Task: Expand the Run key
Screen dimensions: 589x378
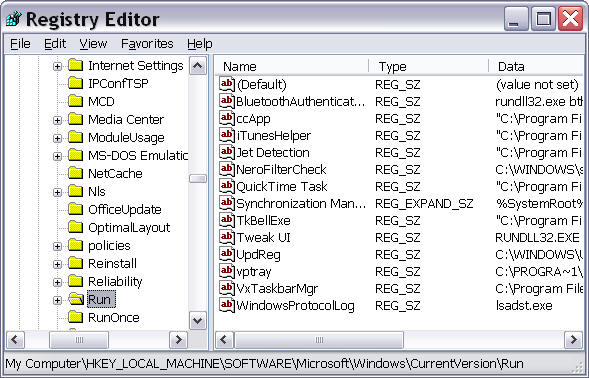Action: click(x=57, y=300)
